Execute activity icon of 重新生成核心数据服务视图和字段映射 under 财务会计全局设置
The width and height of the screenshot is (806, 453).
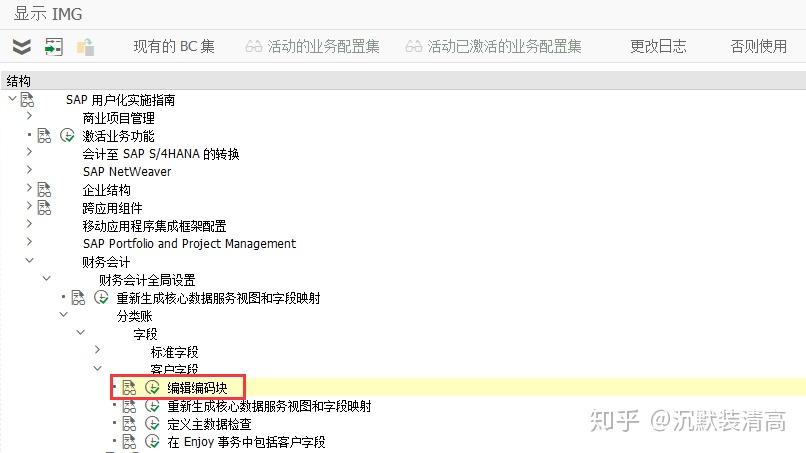[x=101, y=298]
